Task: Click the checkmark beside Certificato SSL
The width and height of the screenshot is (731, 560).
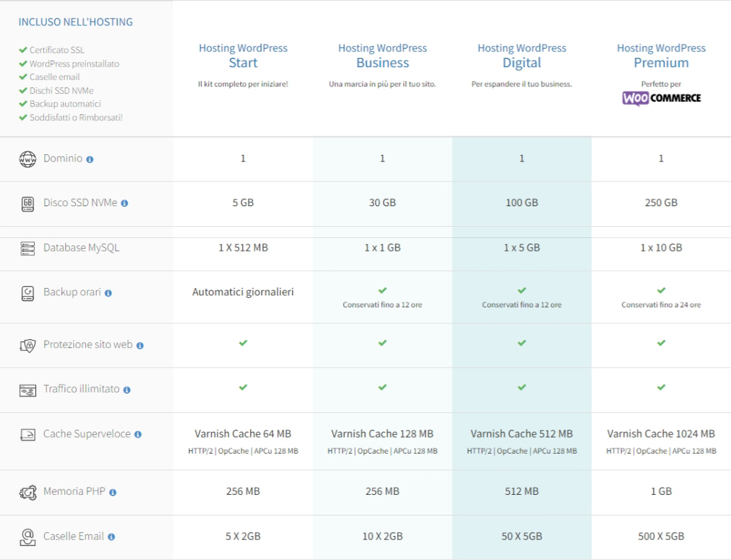Action: pos(23,50)
